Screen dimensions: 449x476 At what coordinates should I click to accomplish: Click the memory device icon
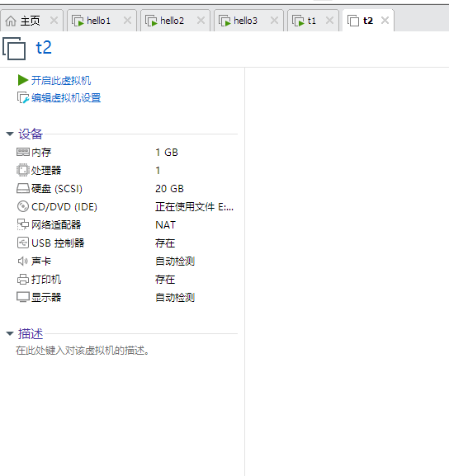[23, 152]
